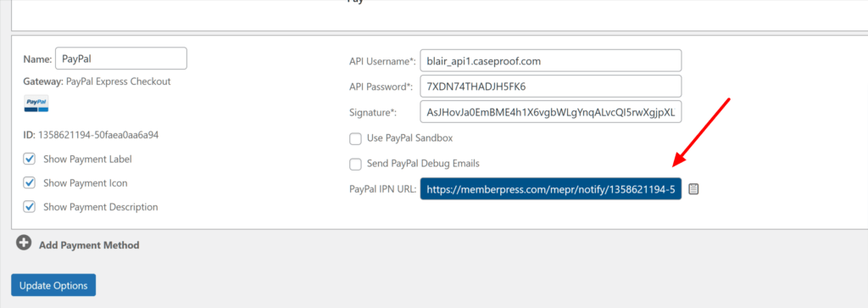Click into the API Username field
The width and height of the screenshot is (868, 308).
(x=551, y=61)
